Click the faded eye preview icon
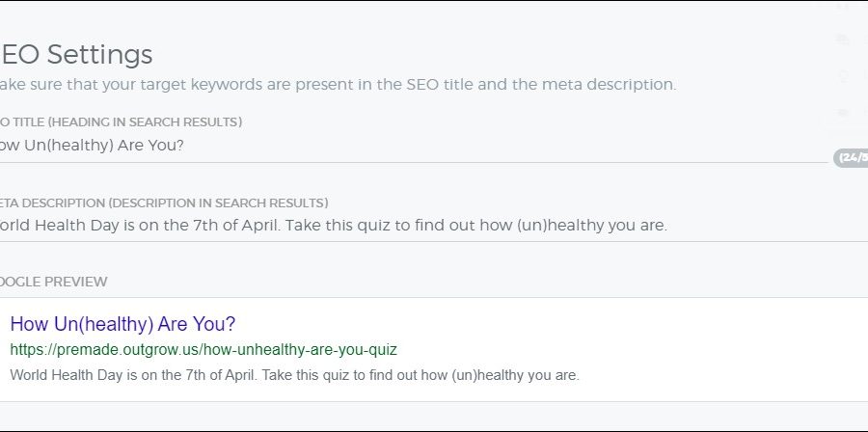 click(843, 113)
